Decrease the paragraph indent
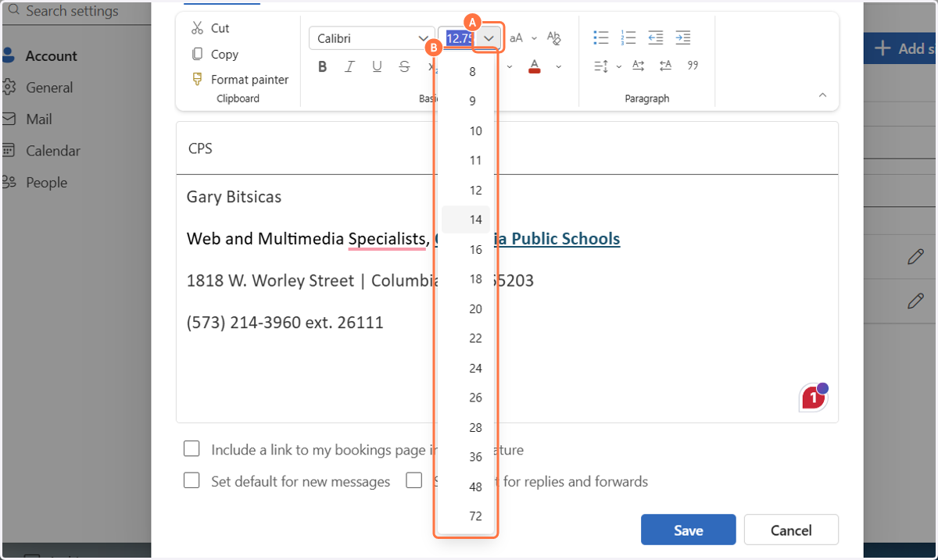 coord(656,37)
